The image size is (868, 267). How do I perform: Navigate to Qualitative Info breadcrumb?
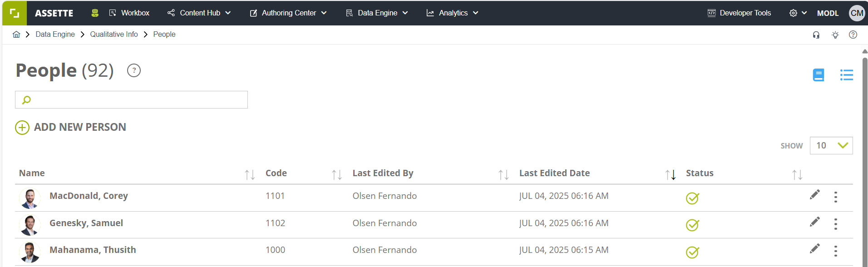[x=114, y=35]
